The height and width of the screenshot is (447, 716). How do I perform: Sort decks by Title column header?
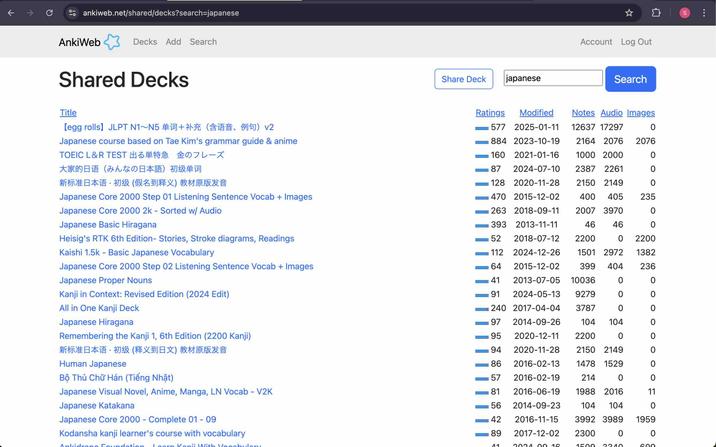68,113
